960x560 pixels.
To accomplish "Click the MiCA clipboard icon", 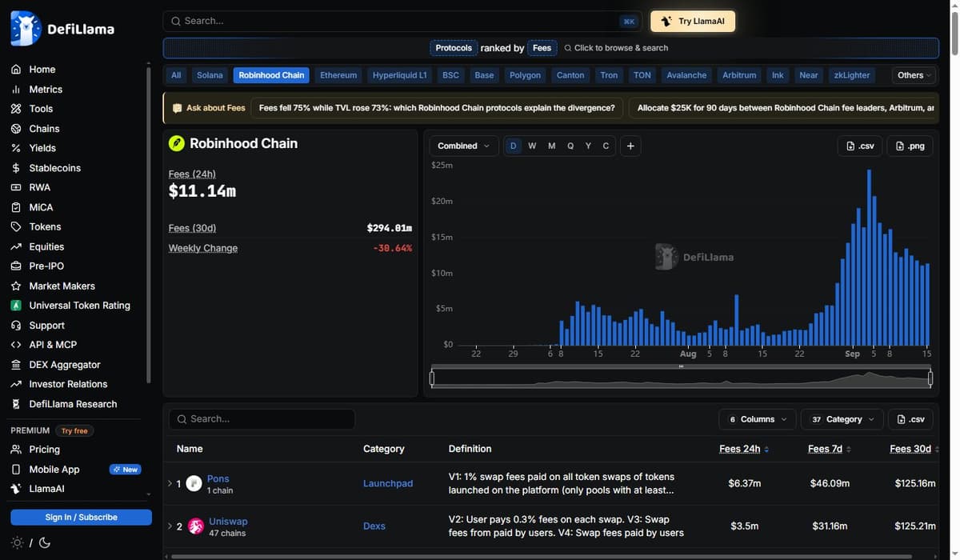I will point(16,207).
